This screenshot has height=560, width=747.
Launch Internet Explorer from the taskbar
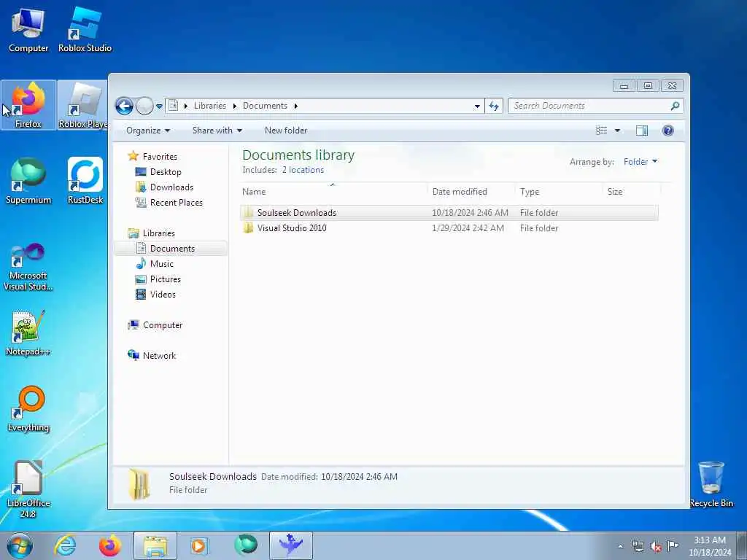(x=65, y=545)
